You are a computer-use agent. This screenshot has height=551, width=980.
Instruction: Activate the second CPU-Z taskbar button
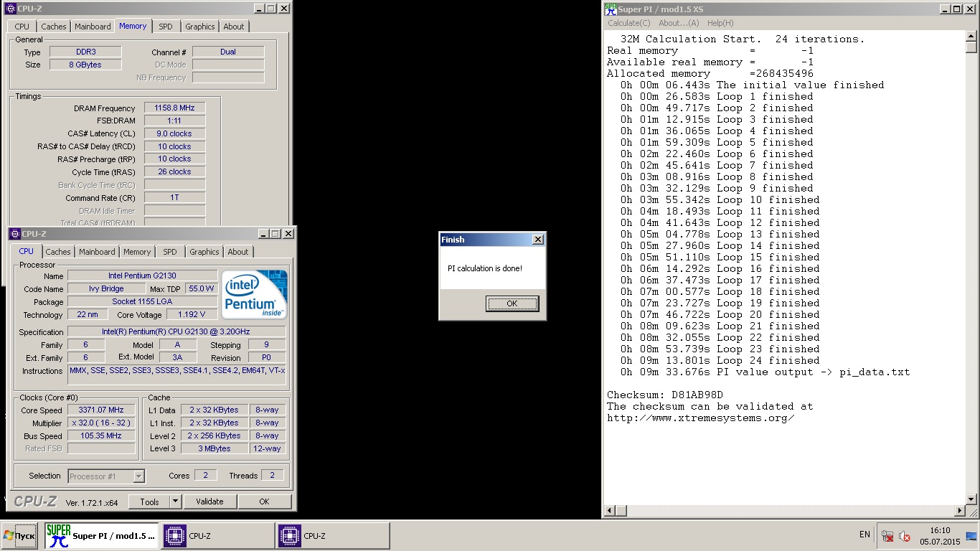[x=332, y=536]
